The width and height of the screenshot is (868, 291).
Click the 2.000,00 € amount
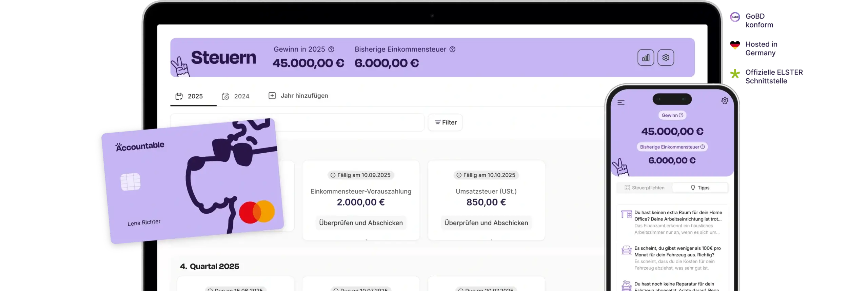click(360, 202)
